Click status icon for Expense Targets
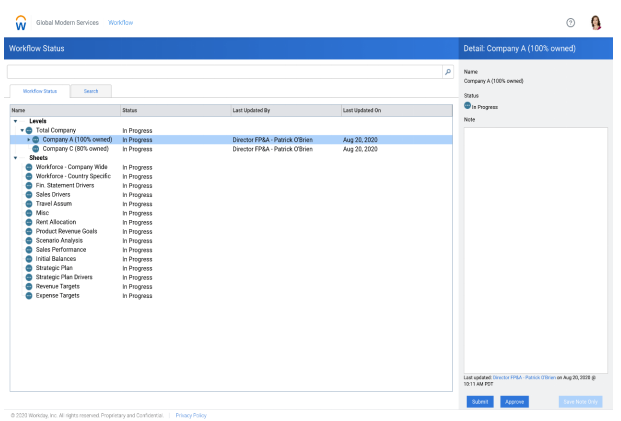The image size is (621, 421). (29, 295)
